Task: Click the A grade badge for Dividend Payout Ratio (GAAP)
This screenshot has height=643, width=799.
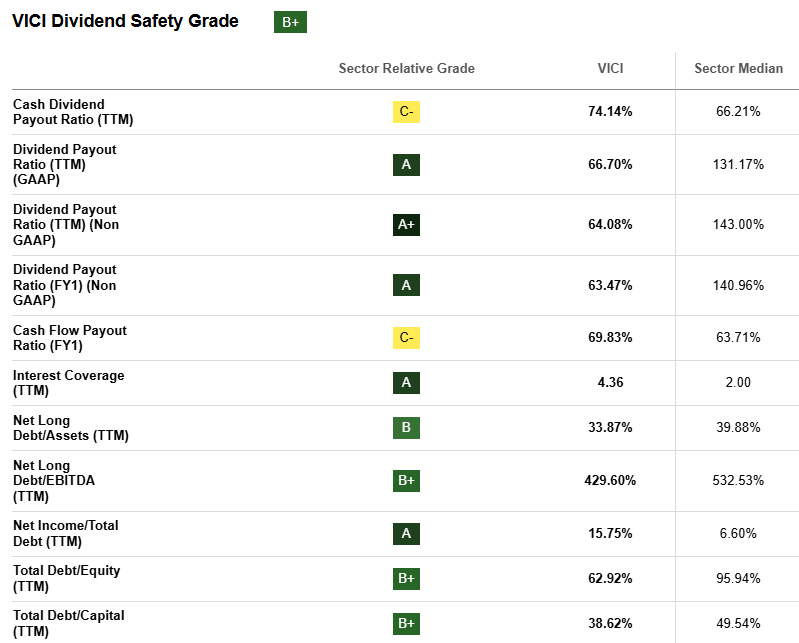Action: tap(406, 164)
